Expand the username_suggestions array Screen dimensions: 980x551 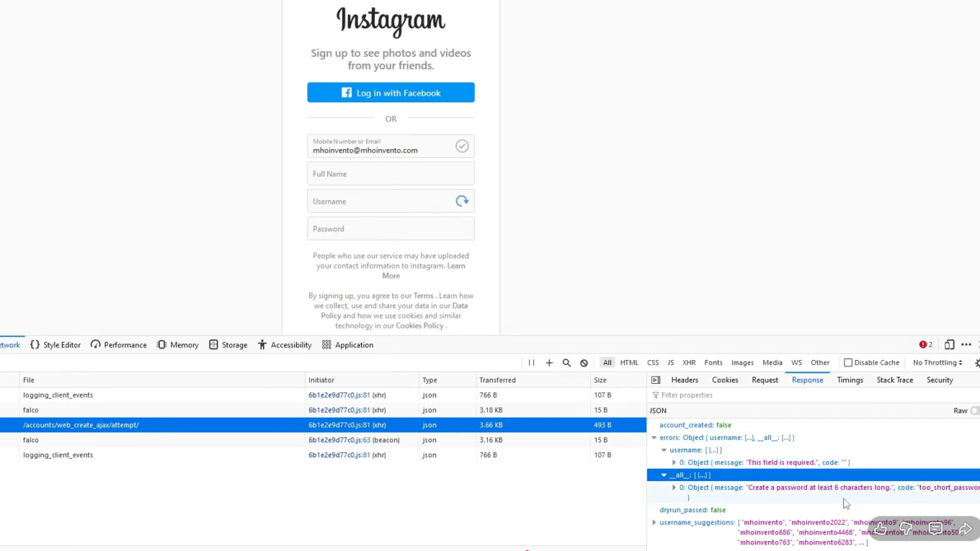[x=654, y=523]
